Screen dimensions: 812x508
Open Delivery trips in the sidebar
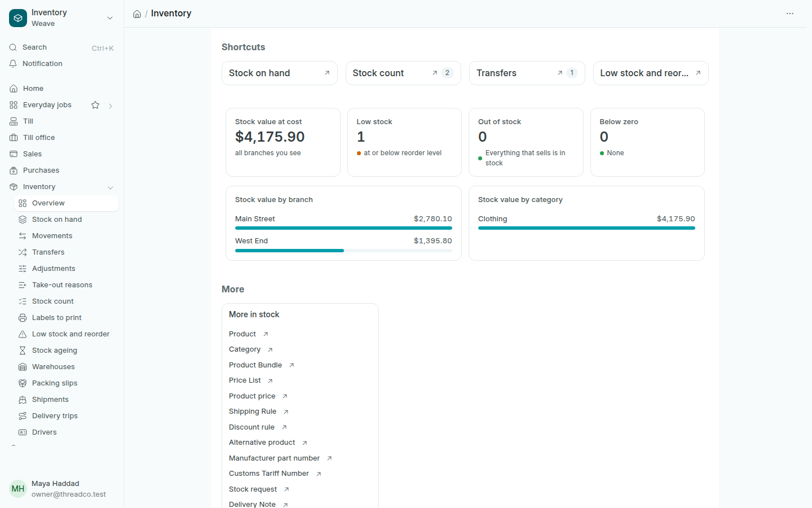coord(66,416)
